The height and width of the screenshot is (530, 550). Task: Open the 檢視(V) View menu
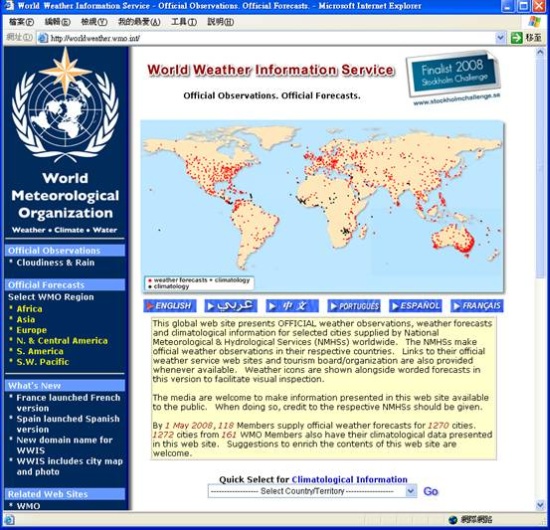point(94,22)
